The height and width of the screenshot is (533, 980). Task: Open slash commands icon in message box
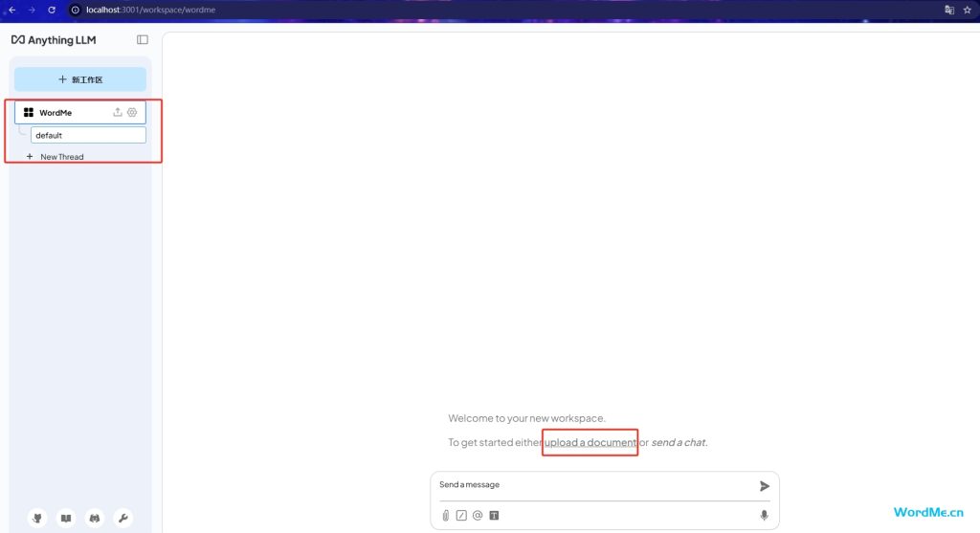point(461,516)
